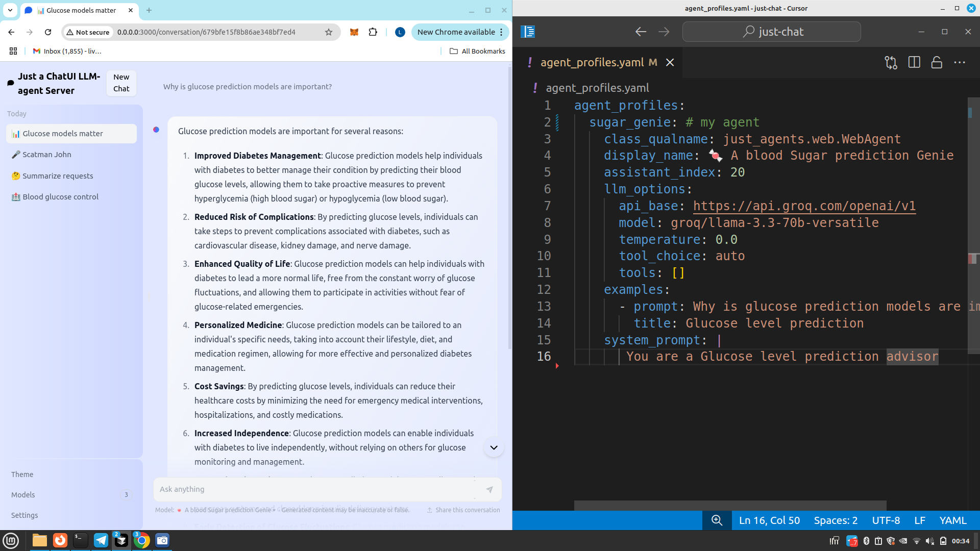Open the groq API base URL link
This screenshot has width=980, height=551.
click(x=804, y=206)
